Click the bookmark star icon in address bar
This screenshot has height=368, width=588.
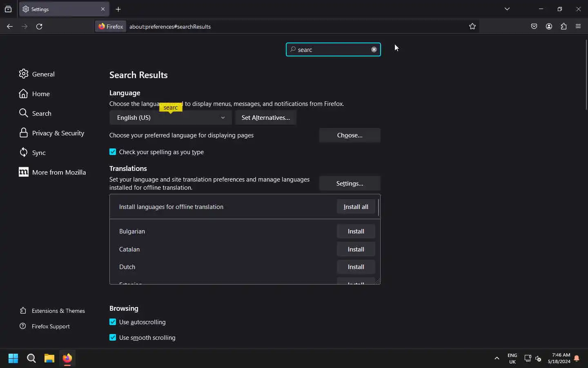click(472, 27)
